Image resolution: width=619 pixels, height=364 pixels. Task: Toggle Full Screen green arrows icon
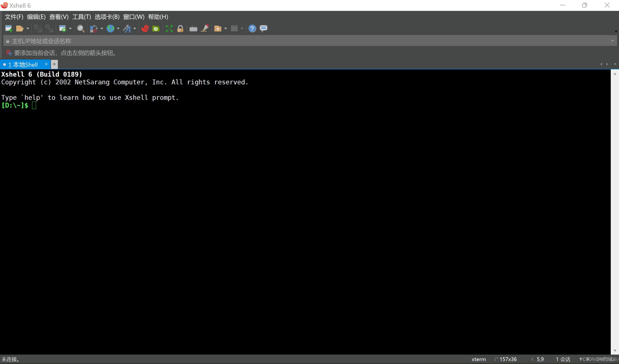click(169, 29)
